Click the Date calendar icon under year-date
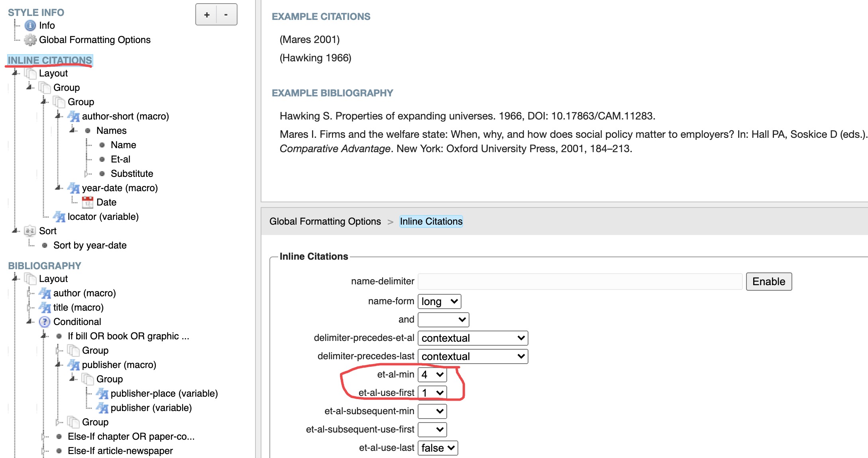Image resolution: width=868 pixels, height=458 pixels. tap(88, 202)
